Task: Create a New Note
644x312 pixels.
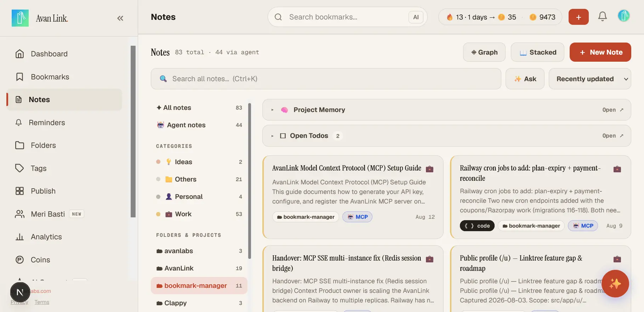Action: (x=600, y=52)
